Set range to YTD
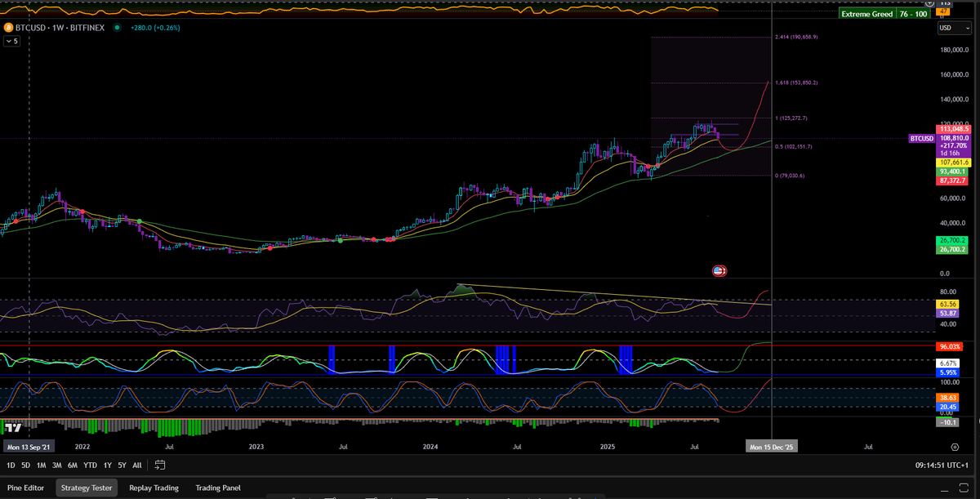The width and height of the screenshot is (980, 499). [x=91, y=465]
